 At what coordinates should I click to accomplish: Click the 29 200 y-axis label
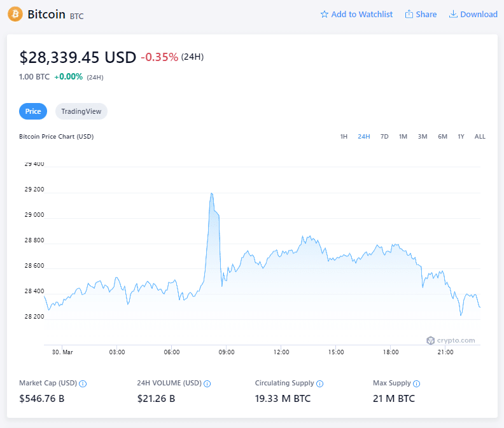[x=34, y=190]
